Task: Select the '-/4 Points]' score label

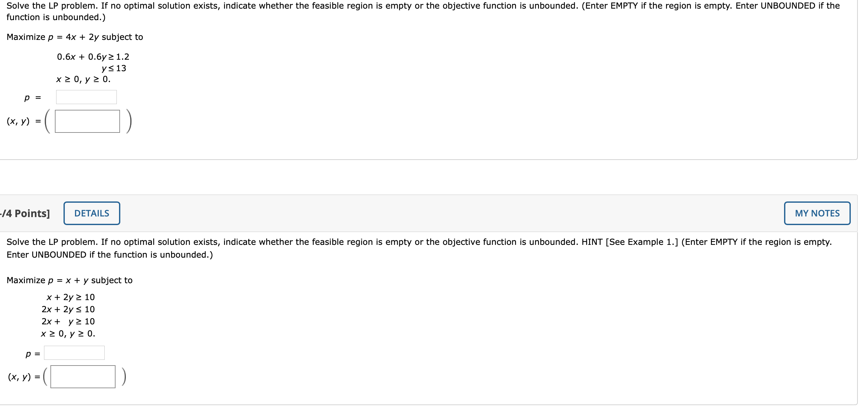Action: click(25, 213)
